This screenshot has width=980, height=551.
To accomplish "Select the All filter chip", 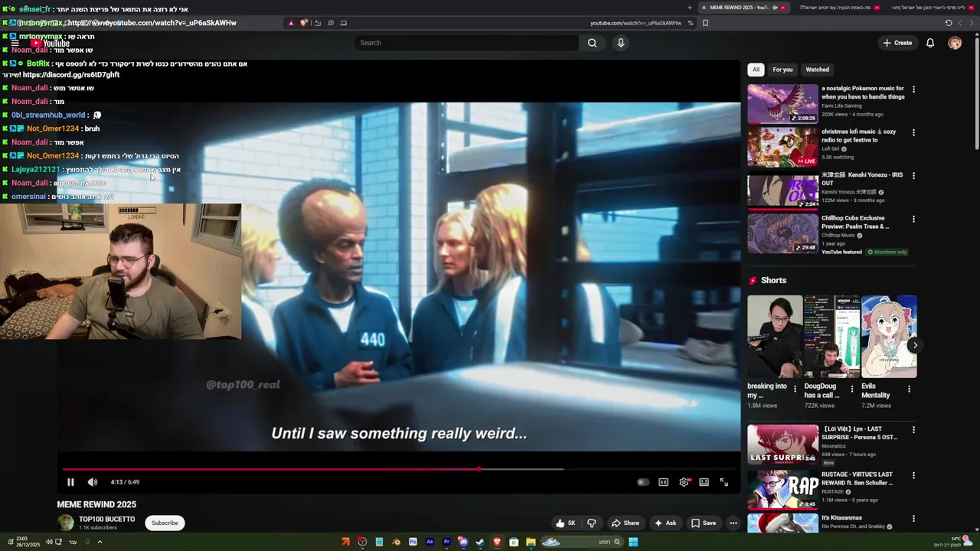I will [756, 70].
